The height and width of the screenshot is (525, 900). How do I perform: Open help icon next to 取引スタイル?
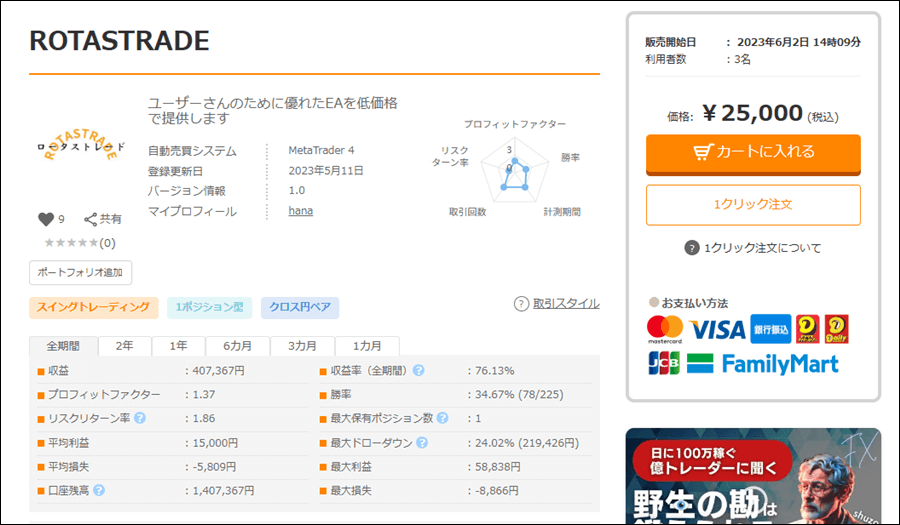point(521,304)
